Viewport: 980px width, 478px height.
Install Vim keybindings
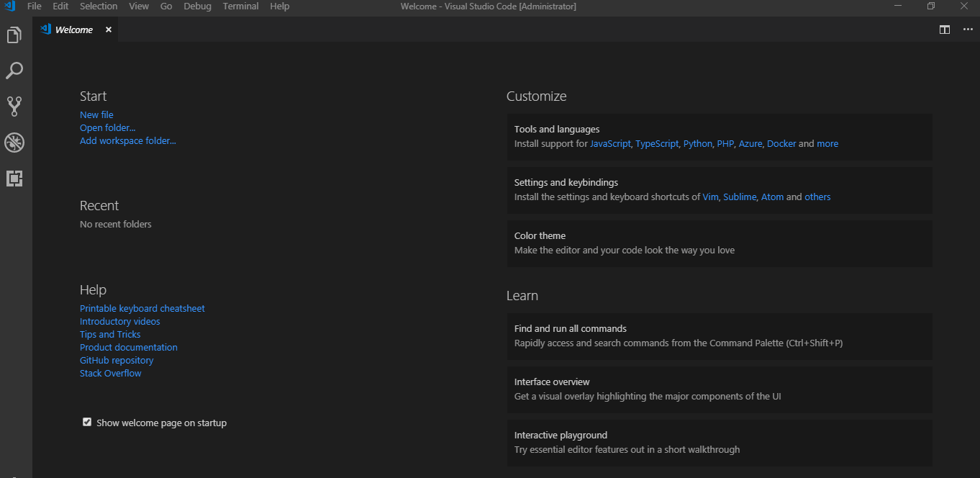click(710, 197)
